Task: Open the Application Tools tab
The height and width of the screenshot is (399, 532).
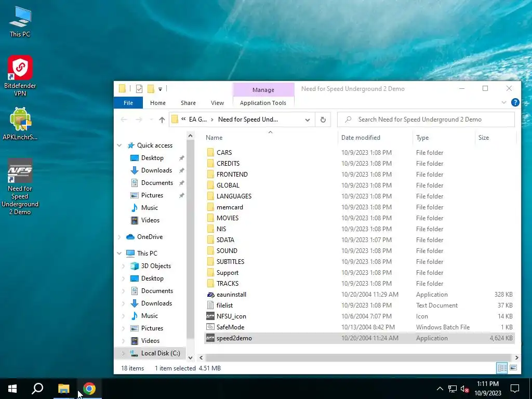Action: point(263,103)
